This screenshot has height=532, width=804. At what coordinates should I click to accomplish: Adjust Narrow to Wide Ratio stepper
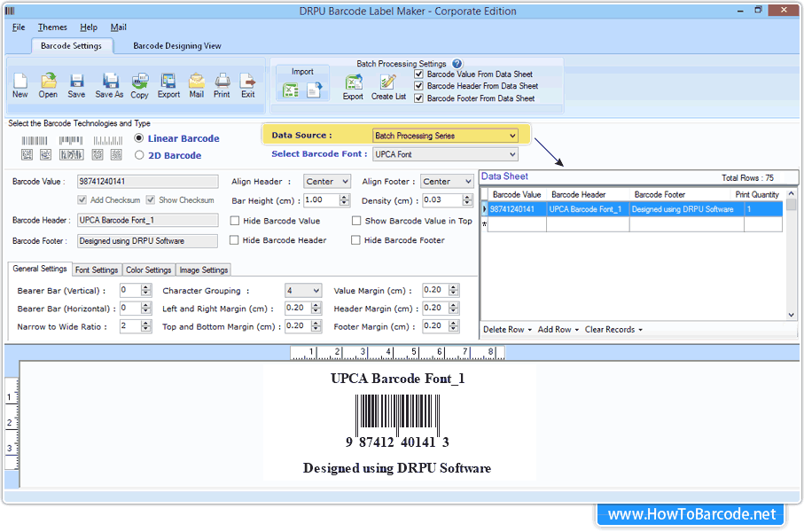click(x=146, y=326)
